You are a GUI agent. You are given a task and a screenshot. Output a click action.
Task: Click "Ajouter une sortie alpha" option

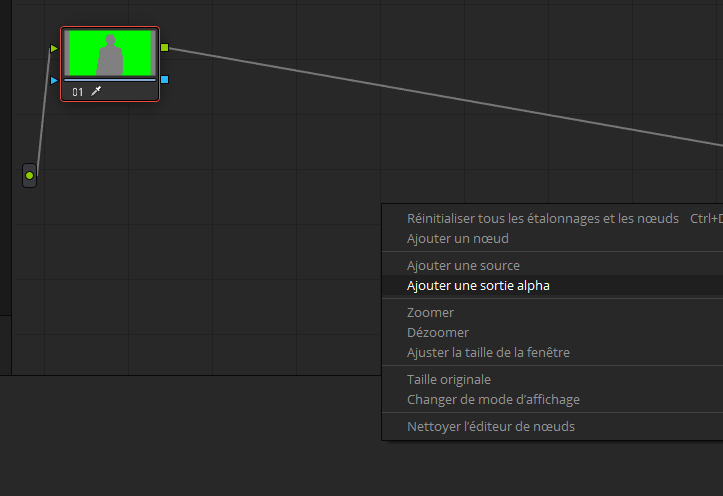pyautogui.click(x=478, y=285)
